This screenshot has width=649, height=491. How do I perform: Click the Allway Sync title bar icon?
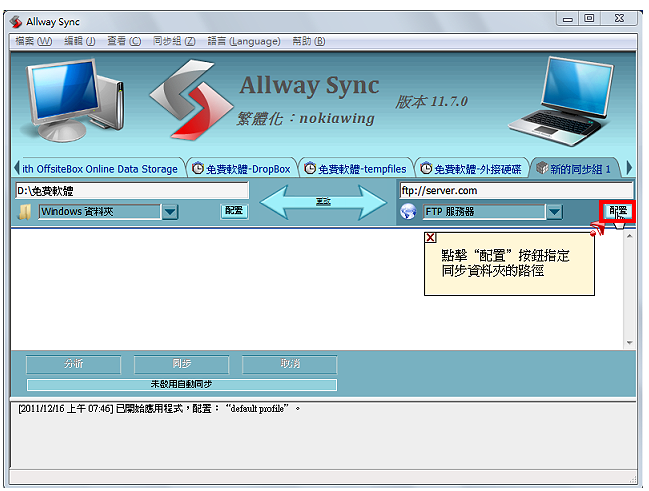[x=16, y=22]
